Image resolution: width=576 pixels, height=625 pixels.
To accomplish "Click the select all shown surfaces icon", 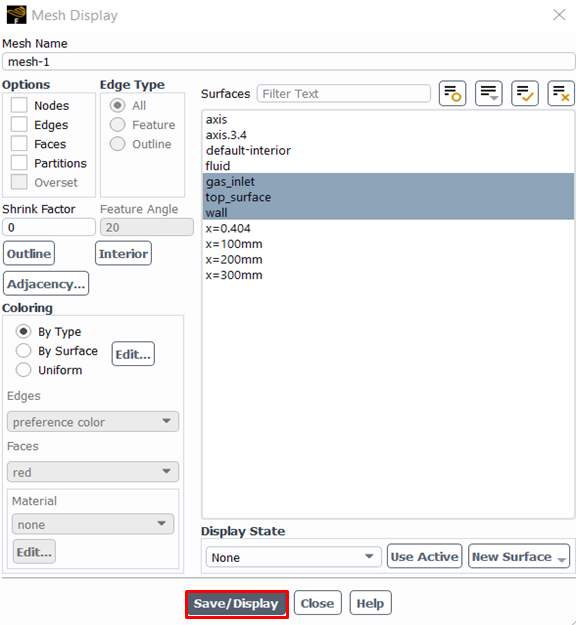I will [525, 93].
